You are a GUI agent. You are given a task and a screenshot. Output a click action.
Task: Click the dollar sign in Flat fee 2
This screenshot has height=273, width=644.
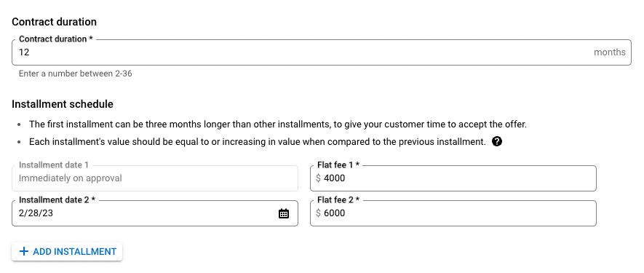(318, 213)
